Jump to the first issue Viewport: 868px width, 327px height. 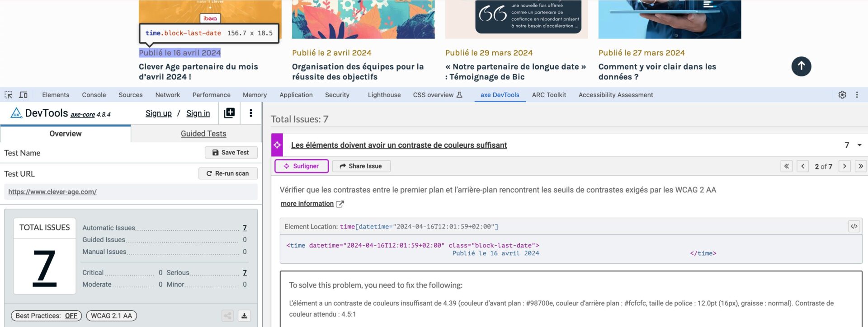787,166
